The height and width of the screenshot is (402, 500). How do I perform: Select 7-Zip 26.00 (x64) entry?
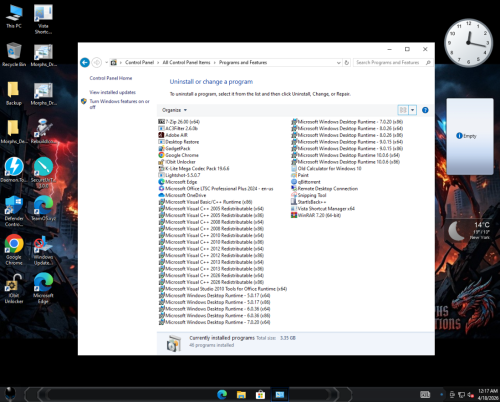[179, 122]
